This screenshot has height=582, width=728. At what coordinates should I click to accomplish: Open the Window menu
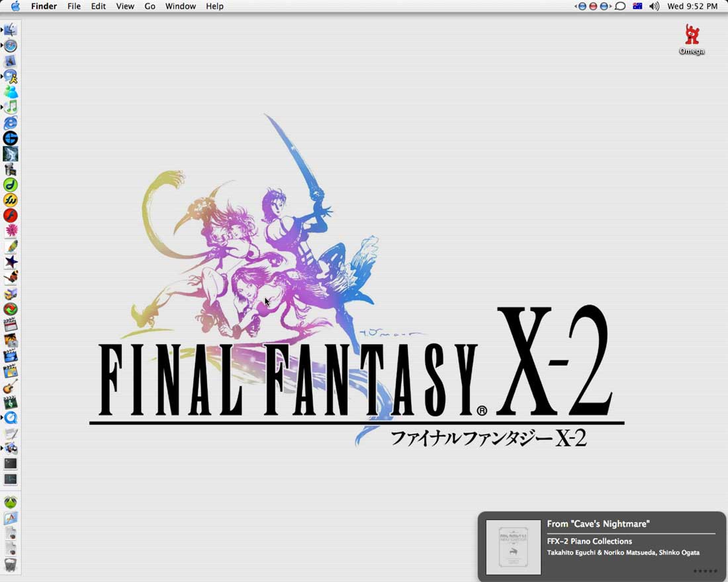[x=180, y=6]
